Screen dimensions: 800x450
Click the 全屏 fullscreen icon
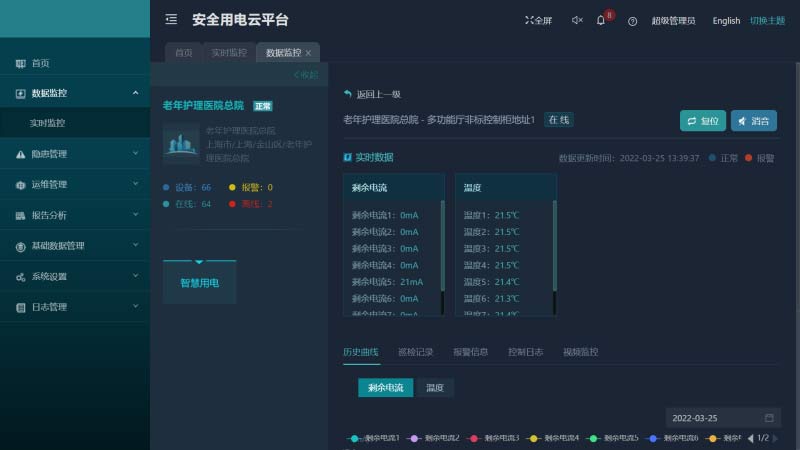530,20
